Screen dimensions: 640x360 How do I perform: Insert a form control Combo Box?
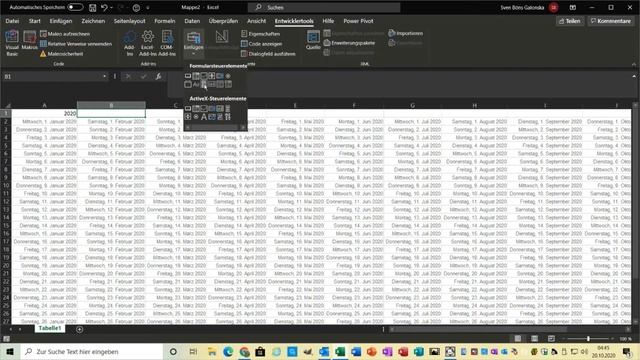pyautogui.click(x=196, y=76)
